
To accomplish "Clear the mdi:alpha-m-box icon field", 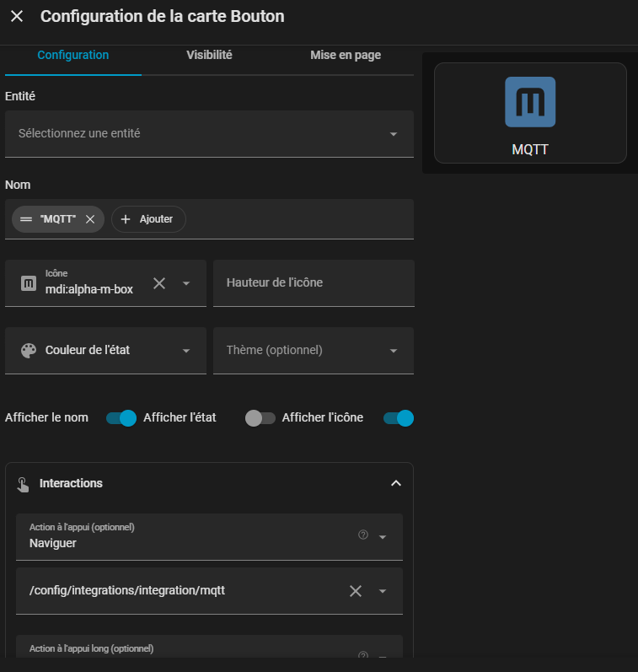I will (159, 283).
